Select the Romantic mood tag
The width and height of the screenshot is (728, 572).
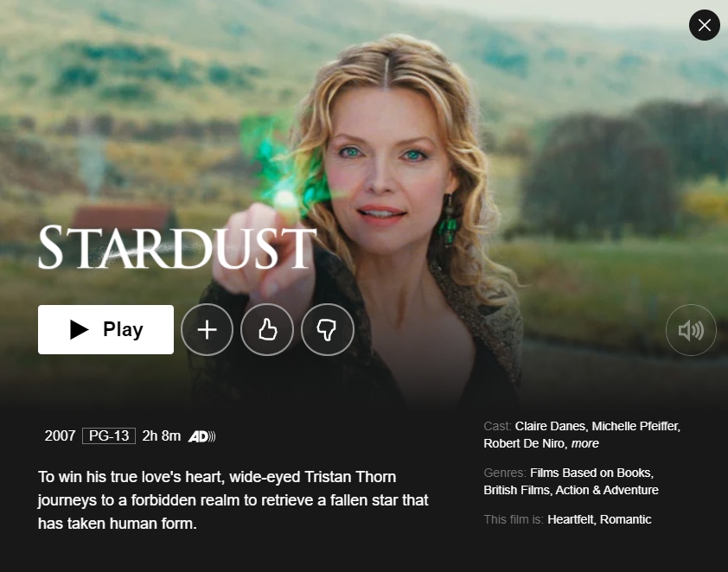click(625, 519)
